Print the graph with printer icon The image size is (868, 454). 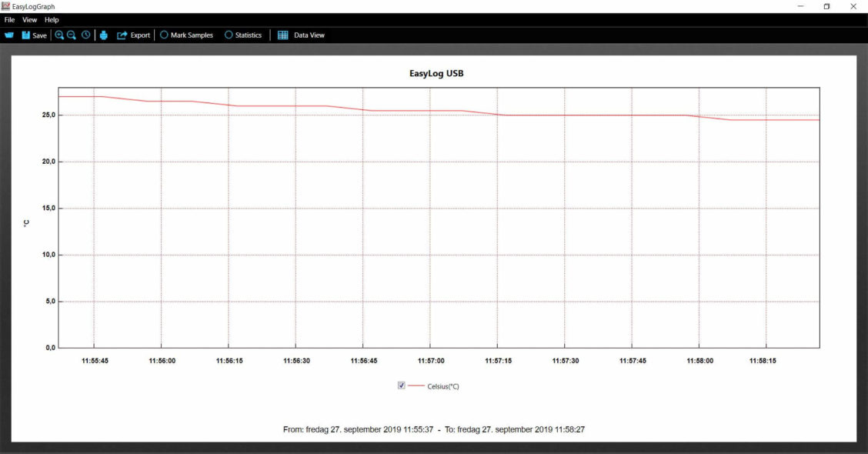pos(104,35)
